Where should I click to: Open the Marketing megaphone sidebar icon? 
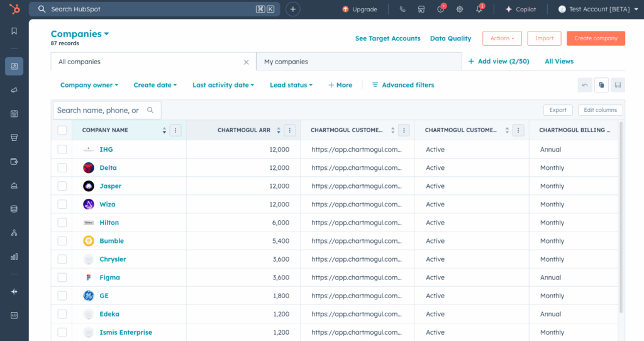[14, 90]
